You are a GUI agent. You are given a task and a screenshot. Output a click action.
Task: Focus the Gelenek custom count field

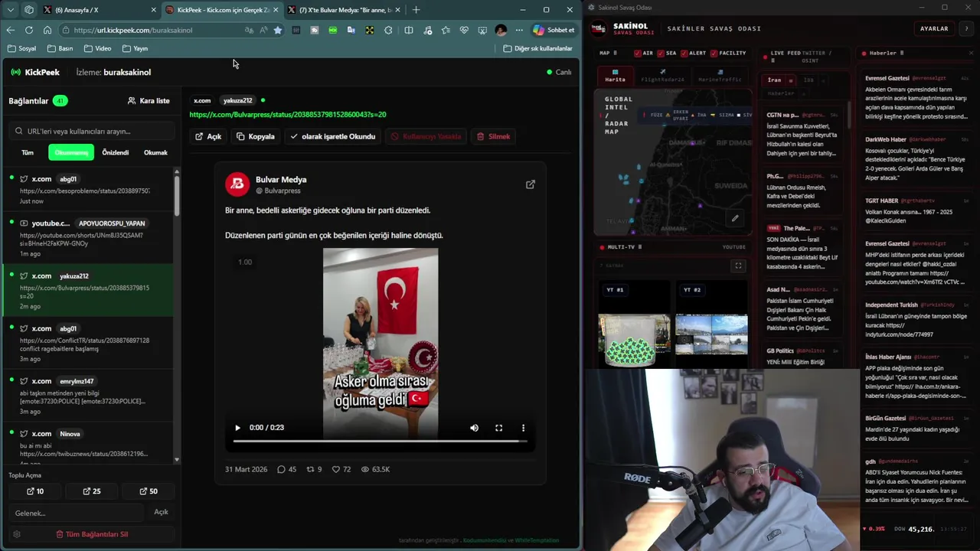(75, 513)
